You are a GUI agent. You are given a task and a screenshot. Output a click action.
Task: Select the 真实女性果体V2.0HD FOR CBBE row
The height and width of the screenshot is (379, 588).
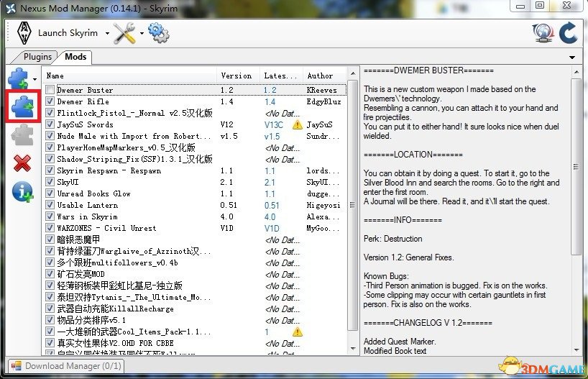point(195,343)
